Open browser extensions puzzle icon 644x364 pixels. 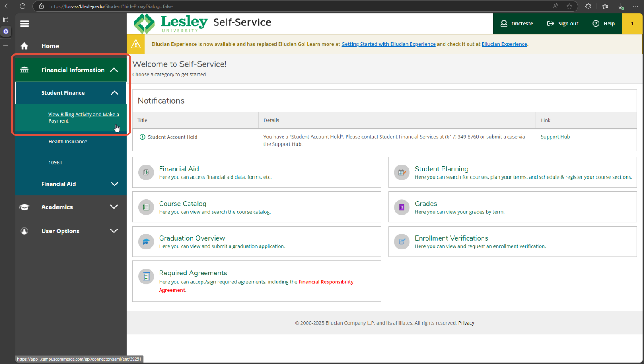pos(588,6)
